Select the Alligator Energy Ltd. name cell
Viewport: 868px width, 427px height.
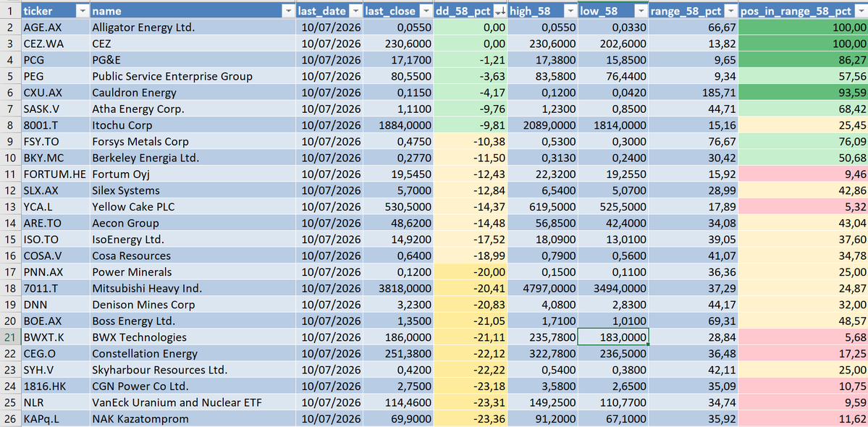pyautogui.click(x=193, y=27)
